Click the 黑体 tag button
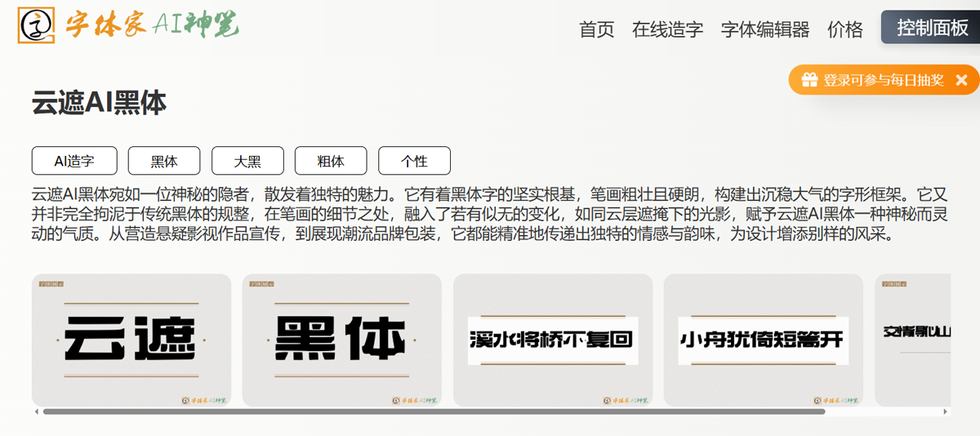This screenshot has width=980, height=436. [x=164, y=161]
